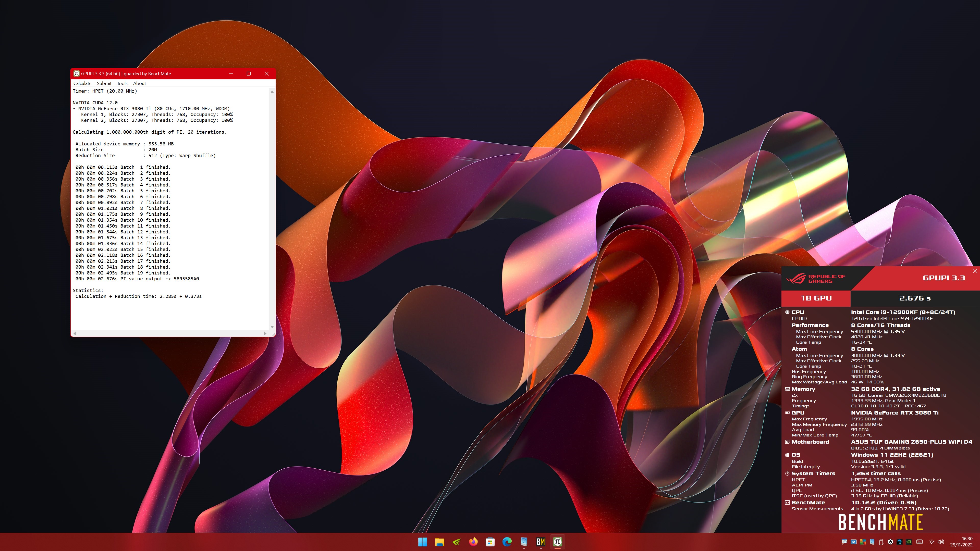Click 'NVIDIA CUDA 12.0' line in GPUPI

(x=95, y=103)
